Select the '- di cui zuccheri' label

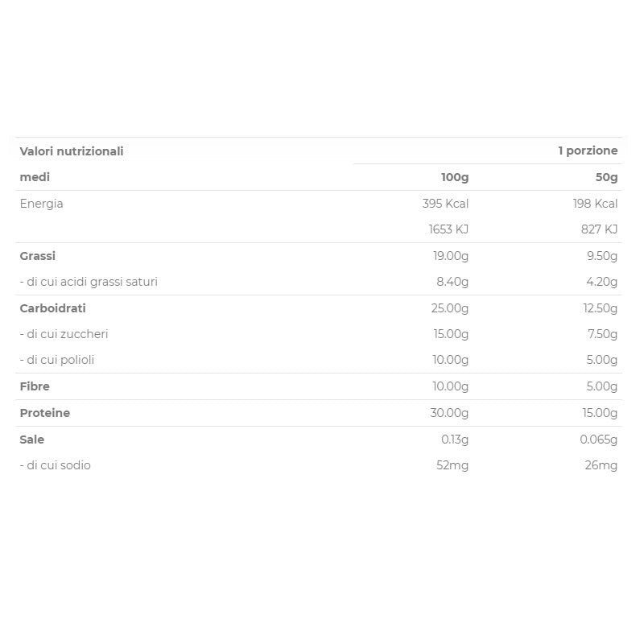pos(64,334)
